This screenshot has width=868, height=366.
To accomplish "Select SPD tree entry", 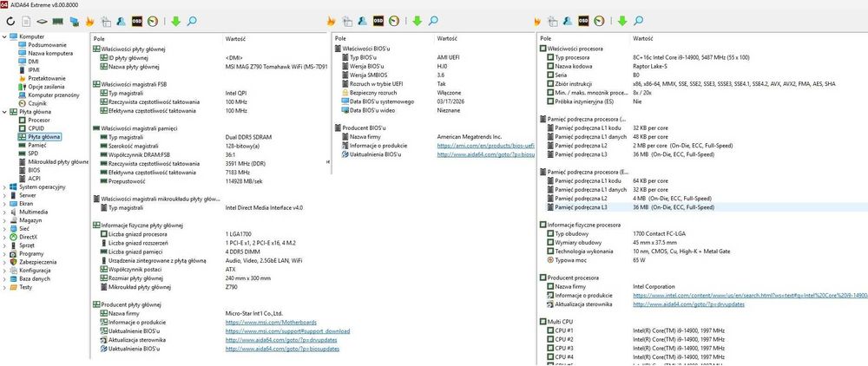I will coord(33,154).
